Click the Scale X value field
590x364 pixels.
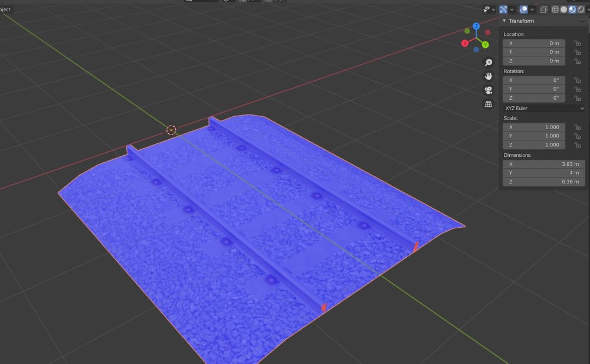pyautogui.click(x=534, y=127)
